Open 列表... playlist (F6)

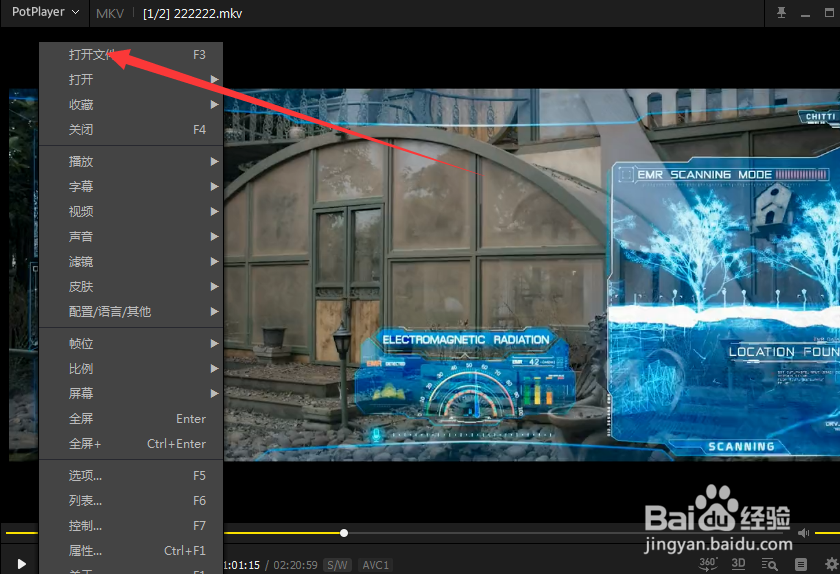[x=131, y=501]
